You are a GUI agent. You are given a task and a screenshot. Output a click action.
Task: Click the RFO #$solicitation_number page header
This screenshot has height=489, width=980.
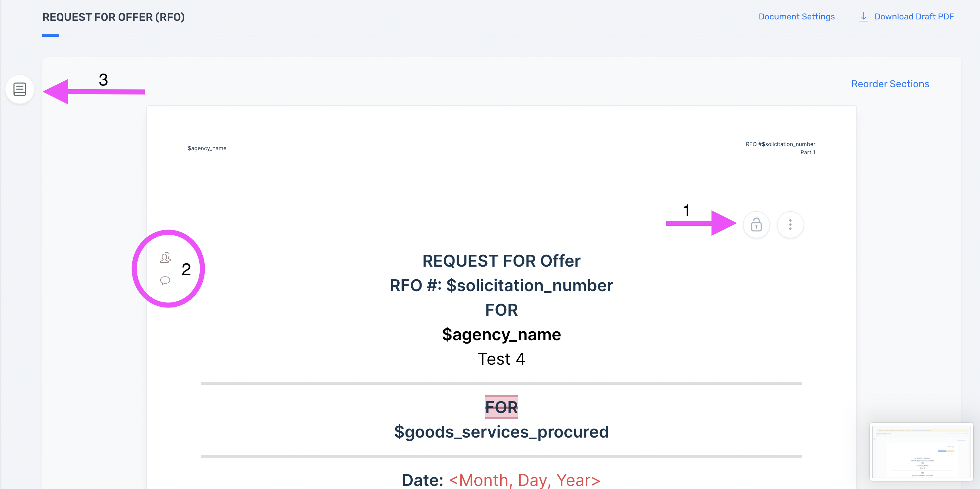tap(780, 144)
